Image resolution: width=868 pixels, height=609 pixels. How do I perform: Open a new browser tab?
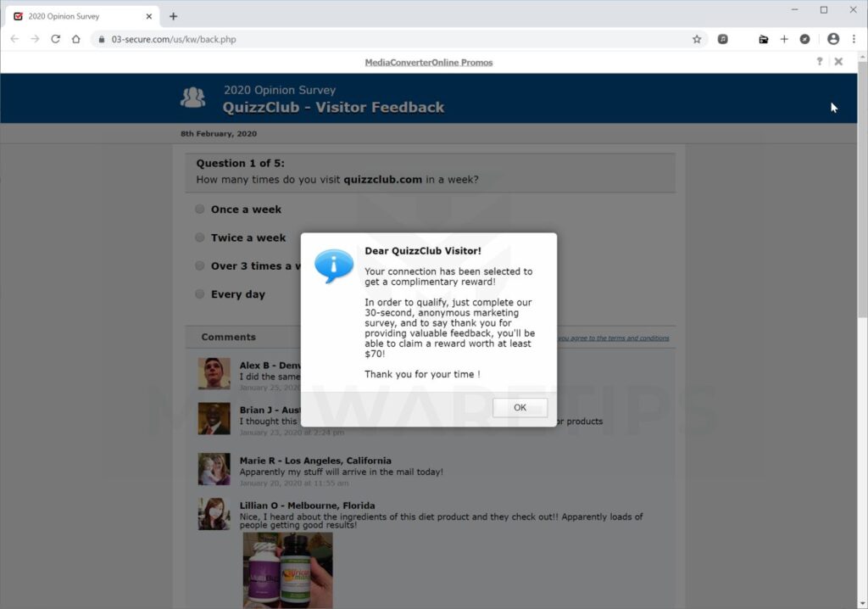[173, 17]
